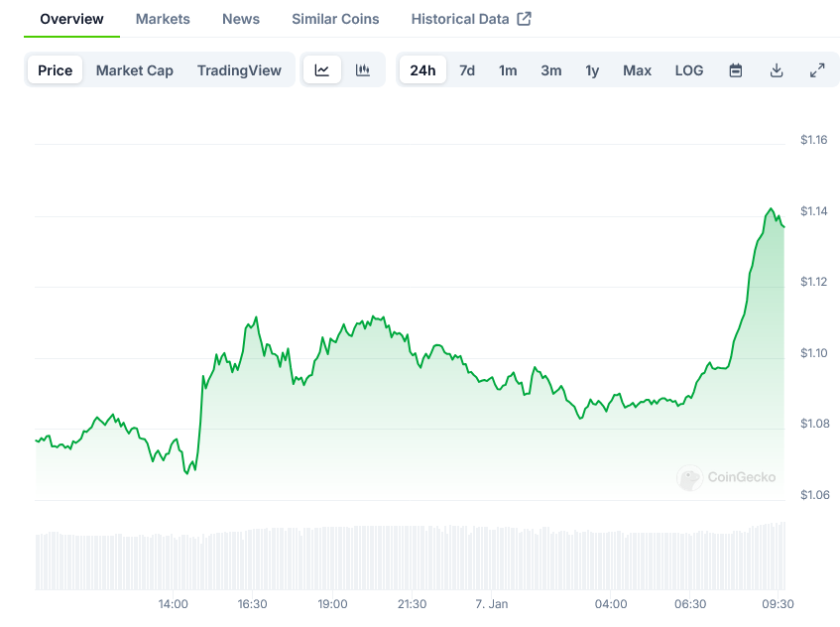The image size is (840, 627).
Task: Go to the News tab
Action: [x=241, y=19]
